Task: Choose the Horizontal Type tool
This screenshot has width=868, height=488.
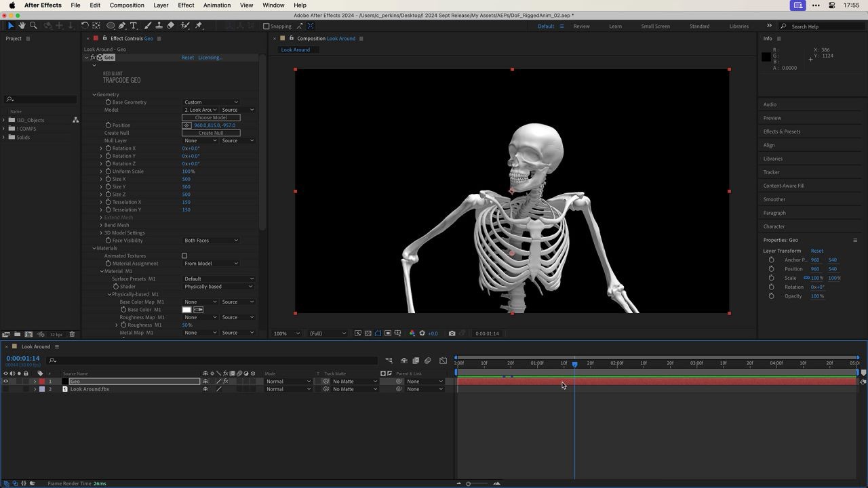Action: pyautogui.click(x=134, y=26)
